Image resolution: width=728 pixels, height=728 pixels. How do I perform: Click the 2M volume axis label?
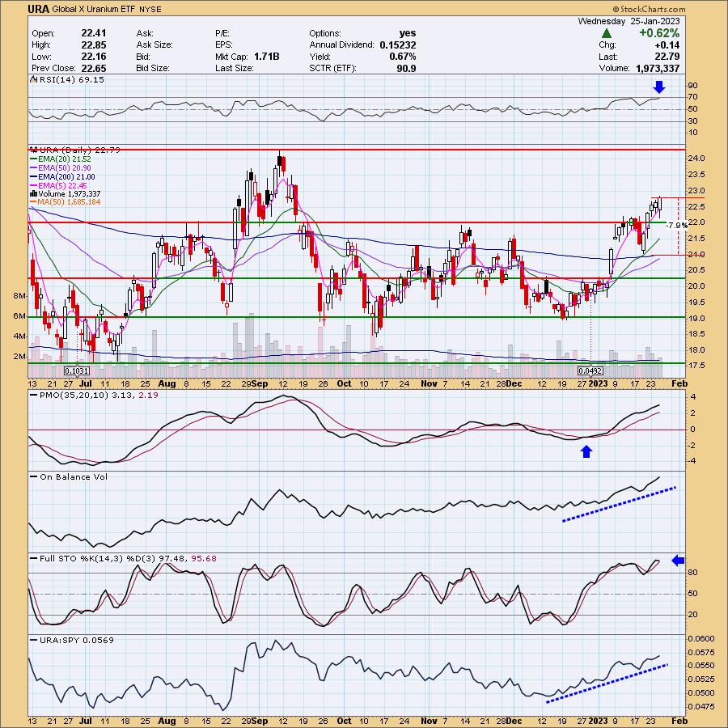19,357
